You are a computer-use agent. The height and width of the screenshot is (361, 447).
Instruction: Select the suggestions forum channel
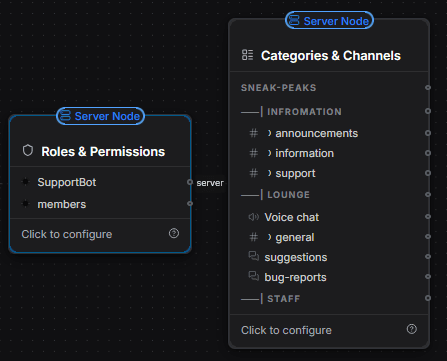pyautogui.click(x=329, y=257)
